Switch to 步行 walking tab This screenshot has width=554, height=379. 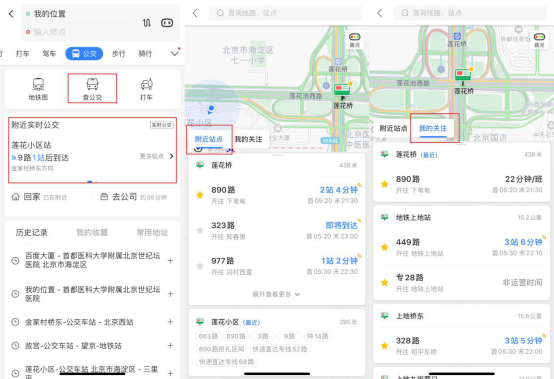click(119, 53)
